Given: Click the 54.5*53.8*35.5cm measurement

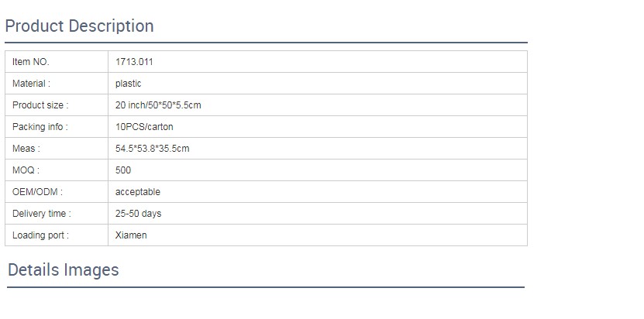Looking at the screenshot, I should (x=152, y=149).
